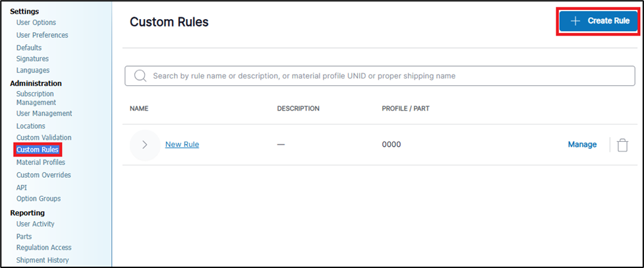
Task: Open Custom Validation page
Action: pyautogui.click(x=44, y=137)
